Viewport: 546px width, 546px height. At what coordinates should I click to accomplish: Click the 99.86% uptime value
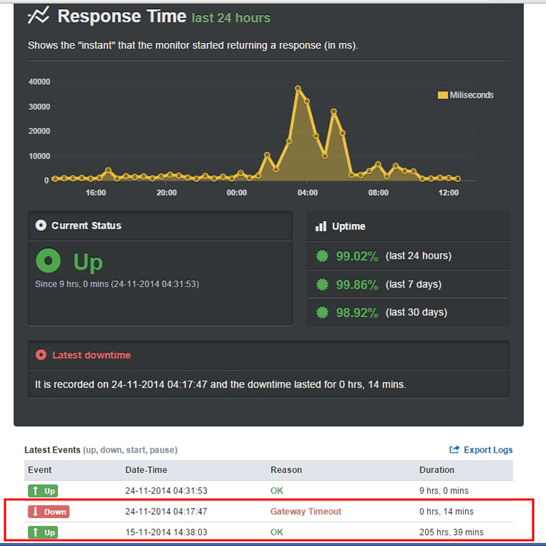click(357, 285)
